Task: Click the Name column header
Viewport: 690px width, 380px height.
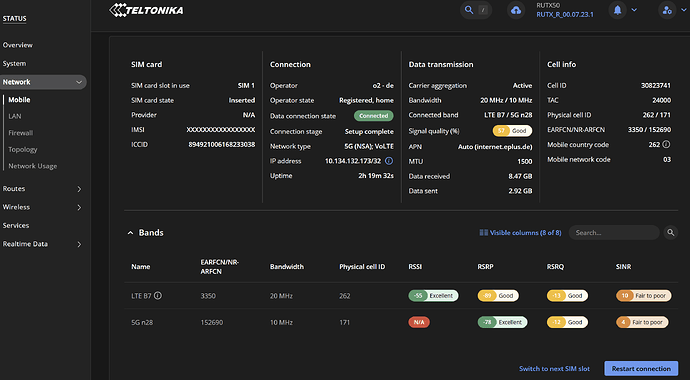Action: [x=140, y=267]
